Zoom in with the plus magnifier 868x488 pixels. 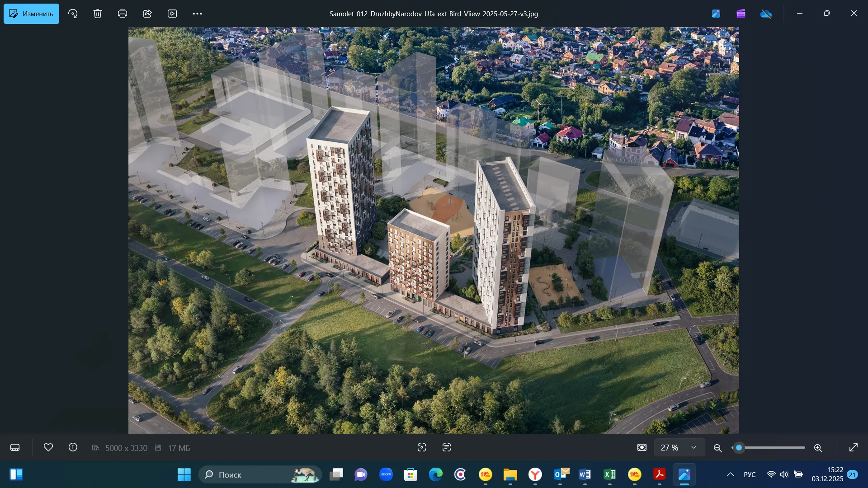click(x=818, y=448)
